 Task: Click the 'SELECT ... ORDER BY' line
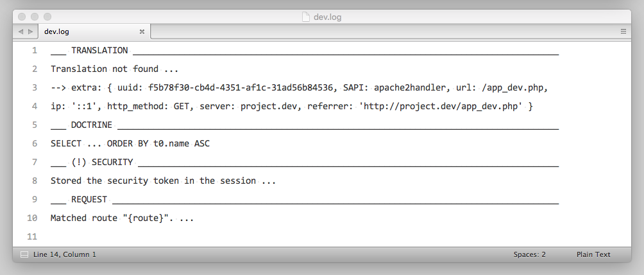point(130,143)
